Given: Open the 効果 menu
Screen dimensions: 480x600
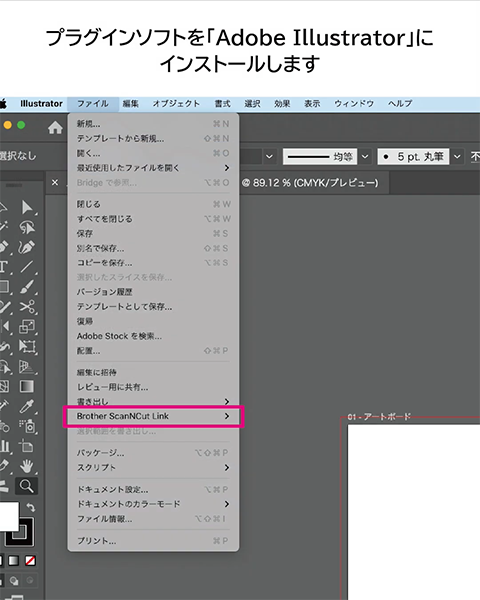Looking at the screenshot, I should pyautogui.click(x=282, y=104).
